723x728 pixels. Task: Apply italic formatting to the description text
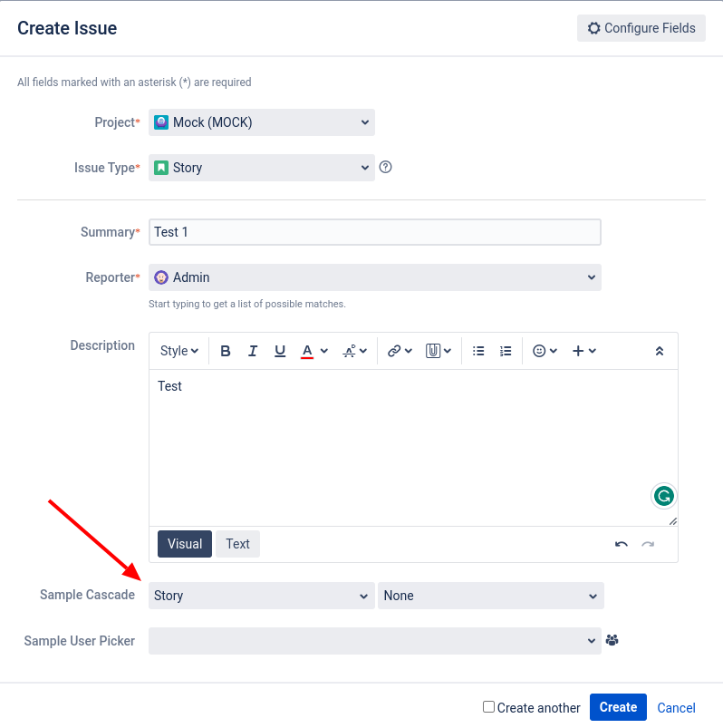click(253, 351)
